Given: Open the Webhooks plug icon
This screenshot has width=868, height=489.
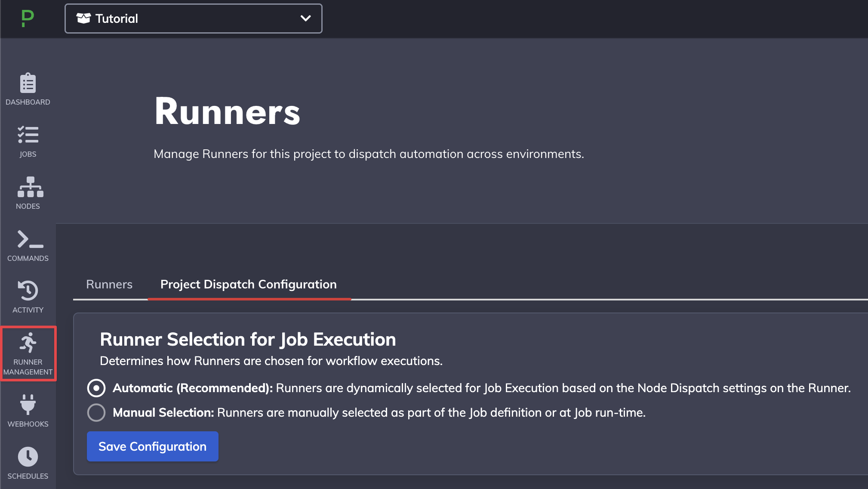Looking at the screenshot, I should pos(28,404).
